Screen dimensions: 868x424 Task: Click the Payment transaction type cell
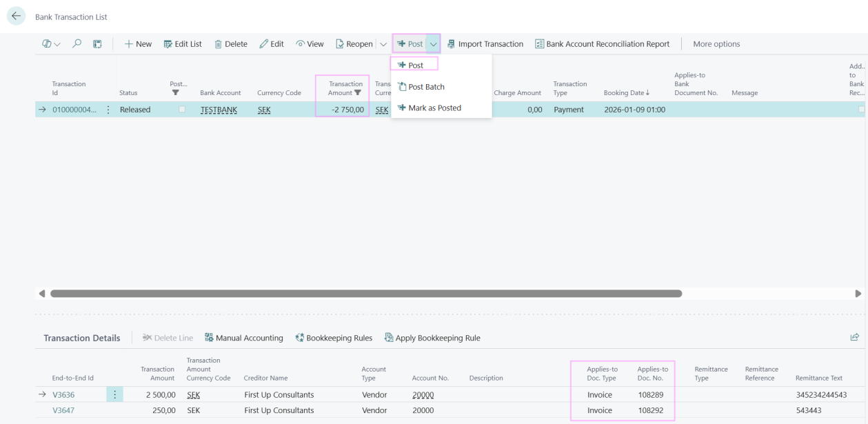[569, 110]
